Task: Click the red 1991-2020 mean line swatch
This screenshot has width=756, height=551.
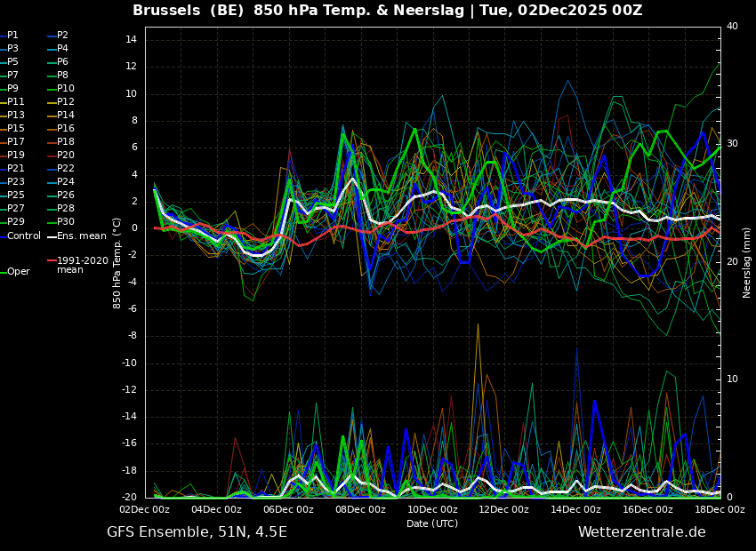Action: 52,261
